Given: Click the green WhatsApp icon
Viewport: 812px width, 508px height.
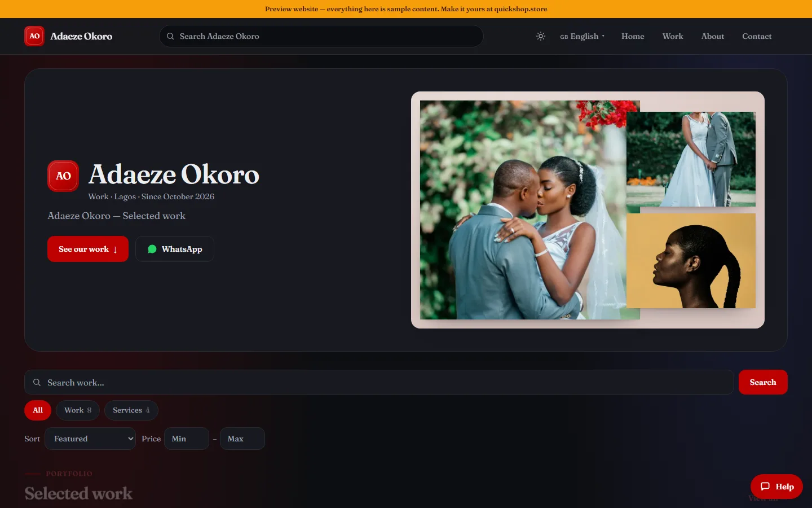Looking at the screenshot, I should (x=152, y=249).
